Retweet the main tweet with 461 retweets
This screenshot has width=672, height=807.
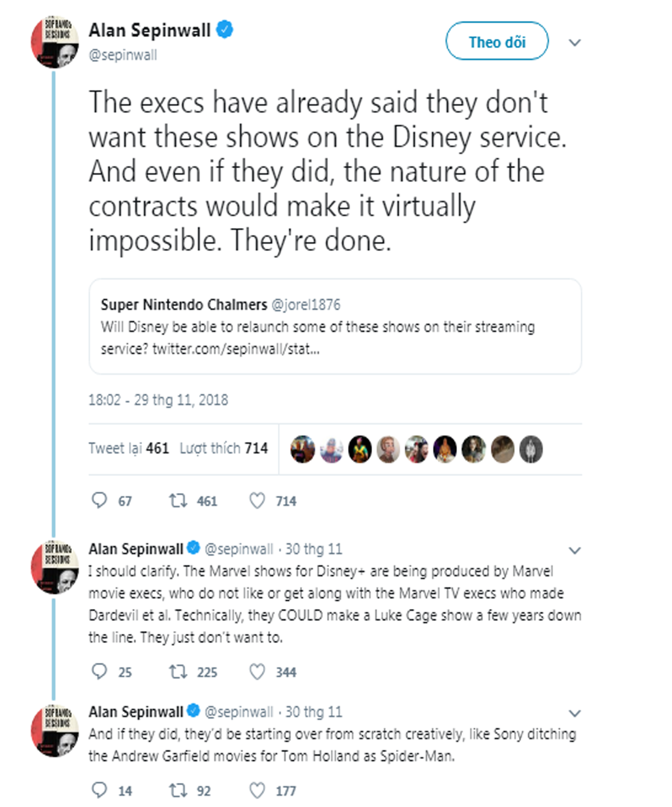[x=178, y=500]
